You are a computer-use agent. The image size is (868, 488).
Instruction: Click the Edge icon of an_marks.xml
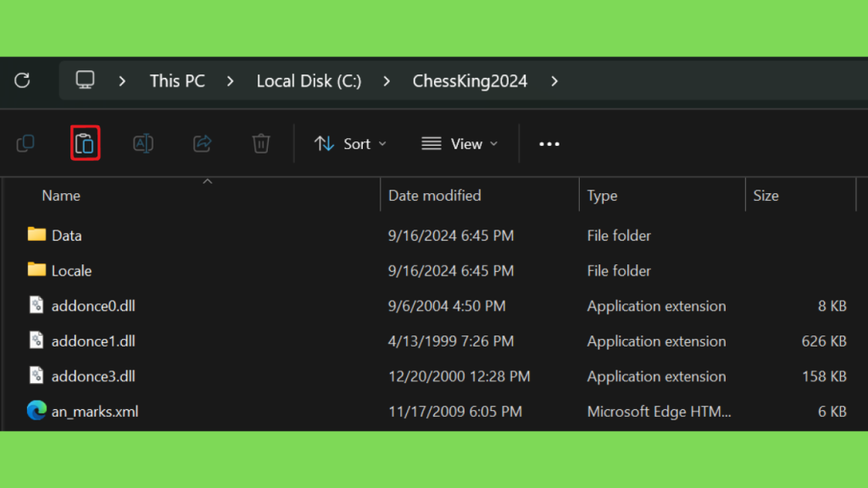click(36, 411)
